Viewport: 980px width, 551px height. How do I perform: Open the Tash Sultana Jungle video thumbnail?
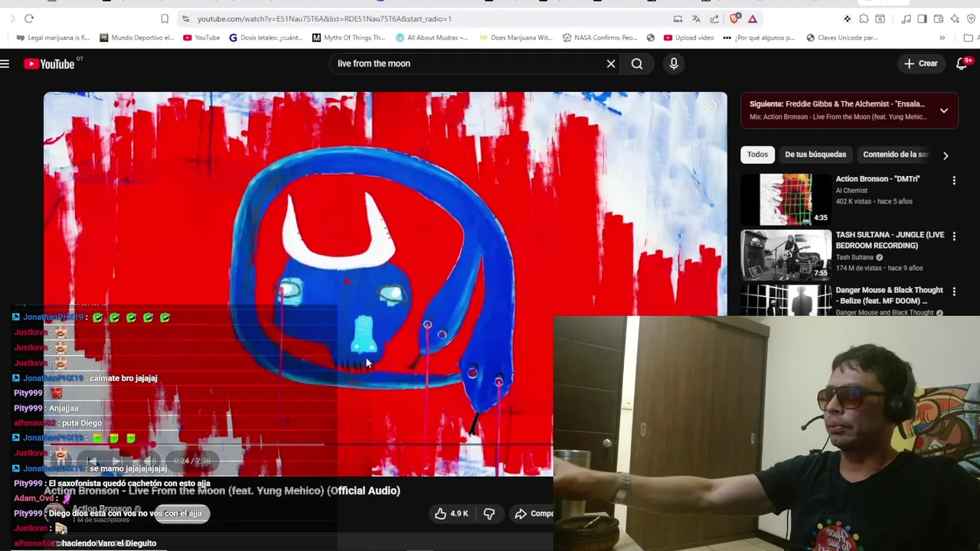(x=786, y=255)
